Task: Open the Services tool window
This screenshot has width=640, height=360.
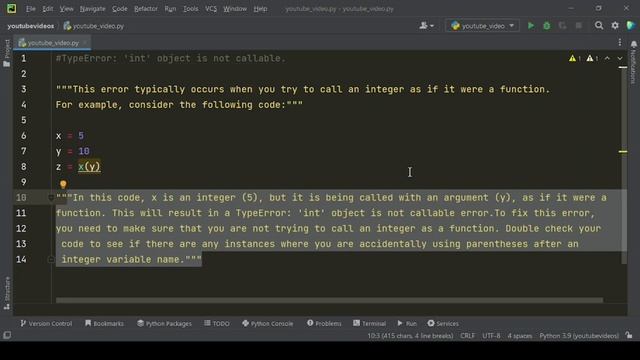Action: click(x=443, y=323)
